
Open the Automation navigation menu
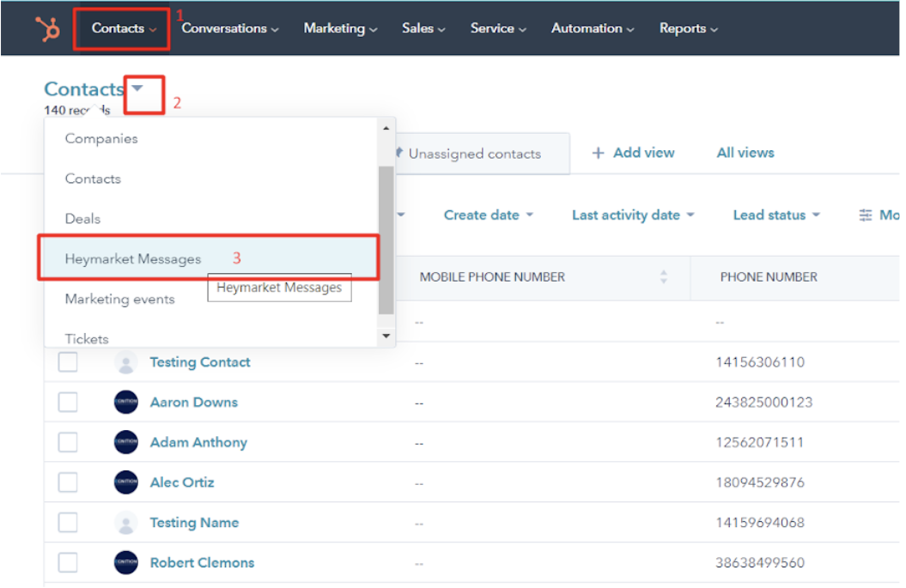coord(593,28)
